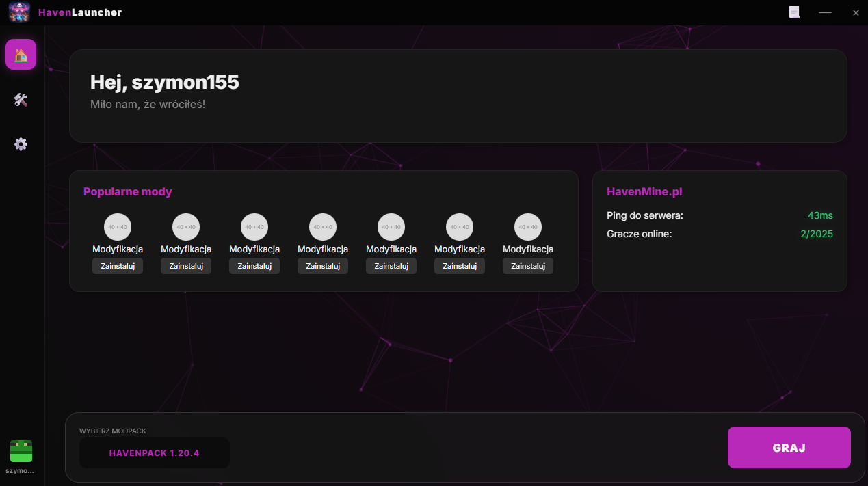The image size is (868, 486).
Task: Open launcher settings with the gear icon
Action: coord(21,144)
